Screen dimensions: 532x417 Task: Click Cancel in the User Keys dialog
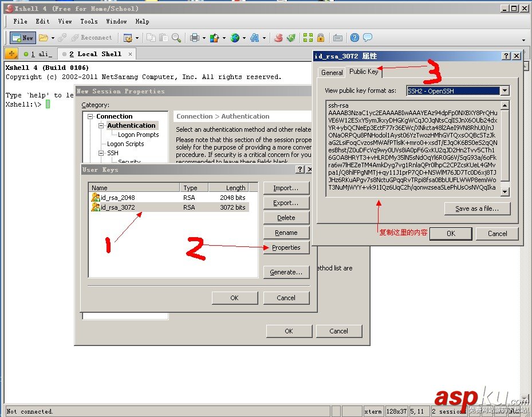tap(286, 298)
